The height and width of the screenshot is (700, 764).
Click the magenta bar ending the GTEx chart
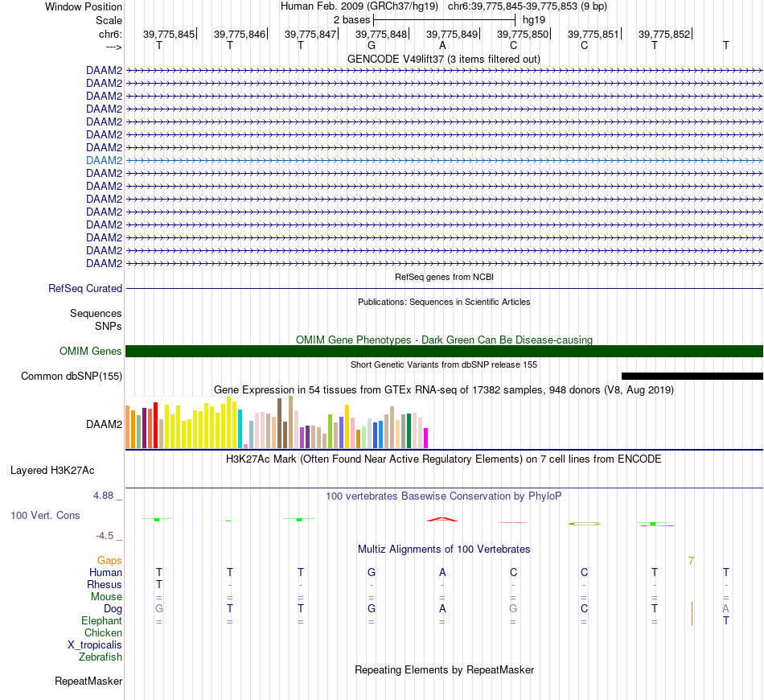[426, 438]
